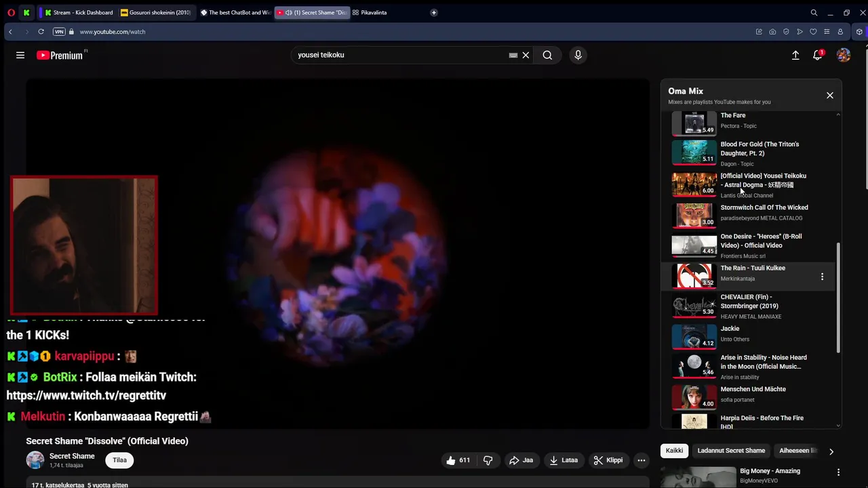Switch to The best ChatBot tab
The height and width of the screenshot is (488, 868).
[x=235, y=12]
